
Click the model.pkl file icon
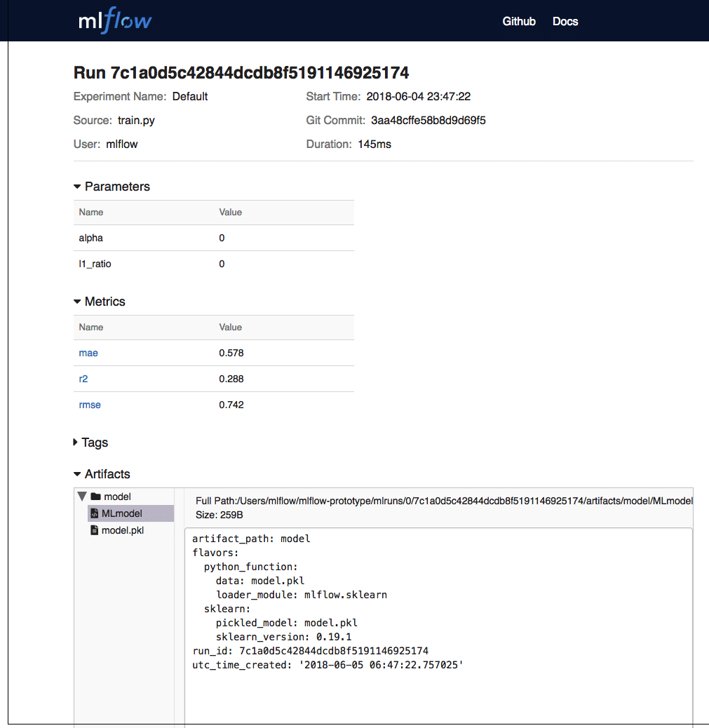pyautogui.click(x=95, y=531)
